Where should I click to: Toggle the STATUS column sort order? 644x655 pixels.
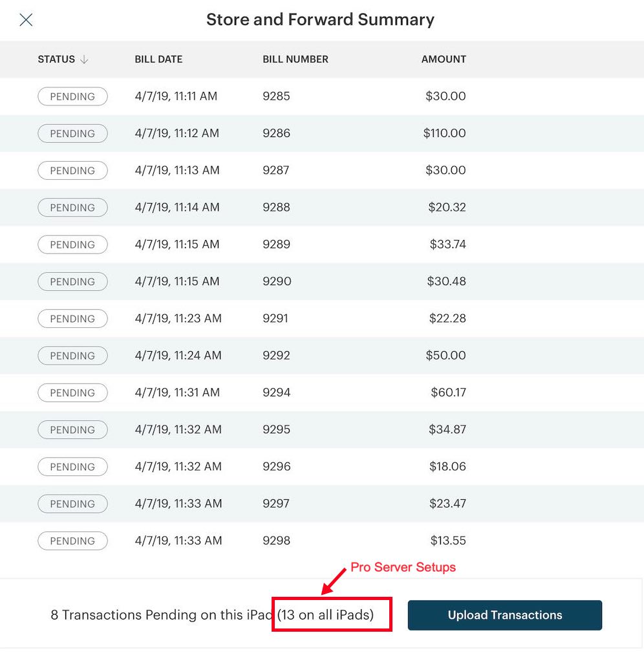pyautogui.click(x=55, y=59)
